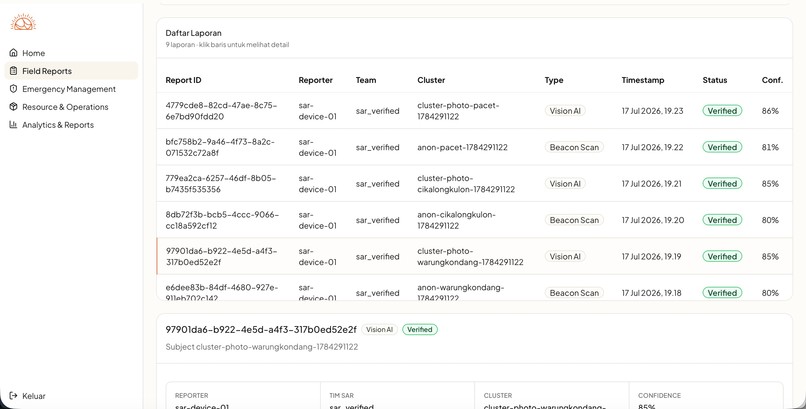The height and width of the screenshot is (409, 806).
Task: Click the Vision AI tag in detail header
Action: tap(379, 330)
